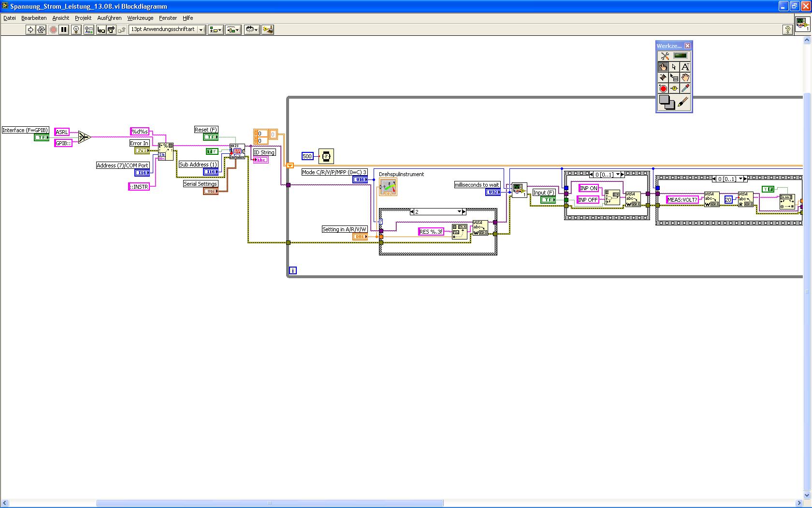The height and width of the screenshot is (508, 812).
Task: Click the Interface (F=GPIB) boolean terminal
Action: pyautogui.click(x=42, y=137)
